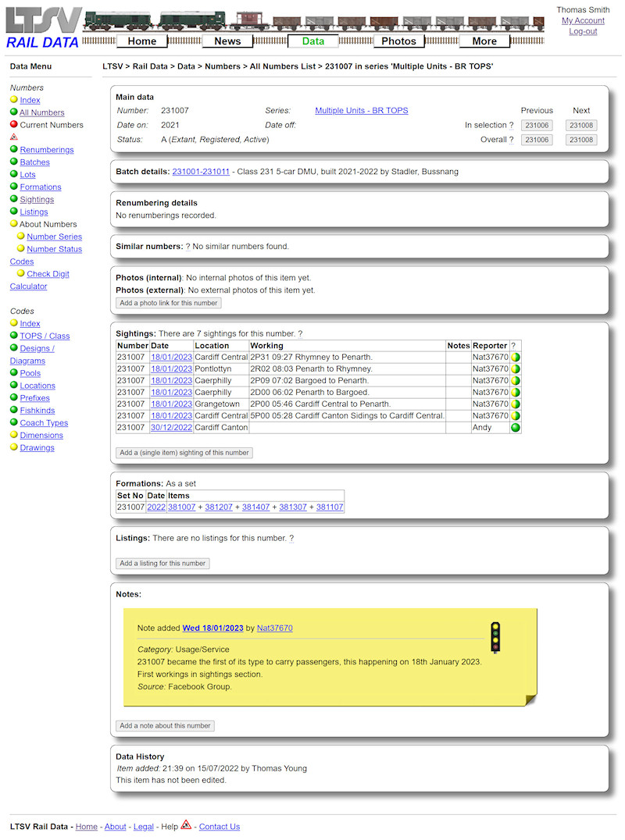Click the red warning triangle below Current Numbers

(13, 136)
